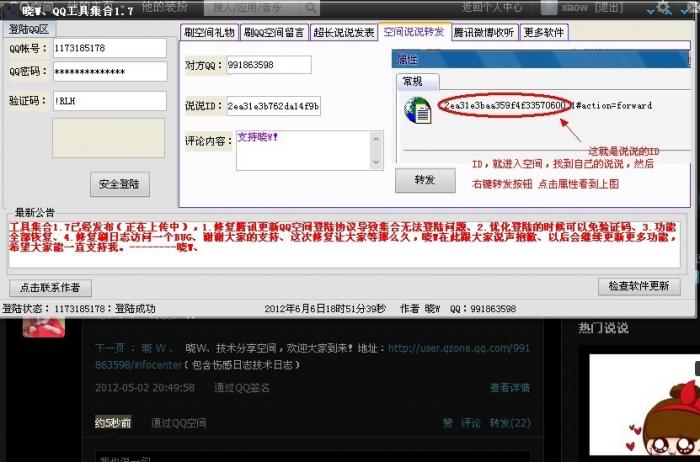This screenshot has height=462, width=700.
Task: Click the up arrow of the 评论内容 scrollbar
Action: tap(376, 139)
